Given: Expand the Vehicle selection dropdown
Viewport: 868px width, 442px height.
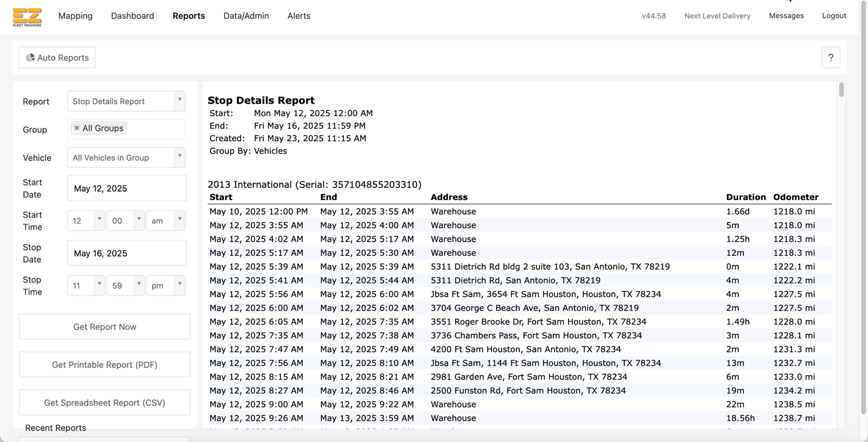Looking at the screenshot, I should [x=126, y=158].
